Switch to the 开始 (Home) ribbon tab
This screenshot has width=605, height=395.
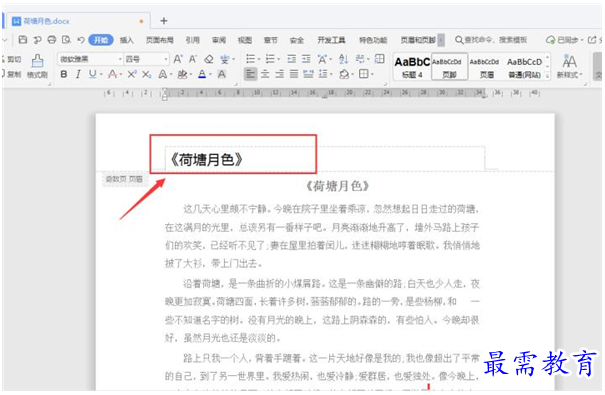[101, 40]
